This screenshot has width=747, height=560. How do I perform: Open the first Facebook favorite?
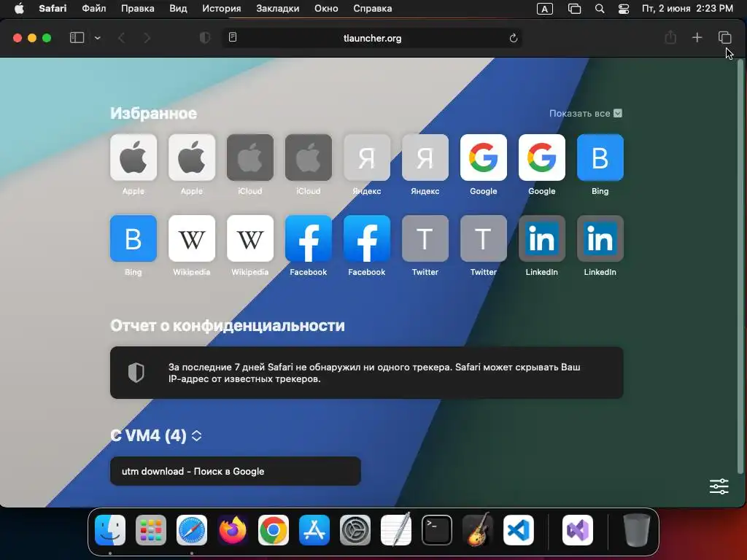309,238
